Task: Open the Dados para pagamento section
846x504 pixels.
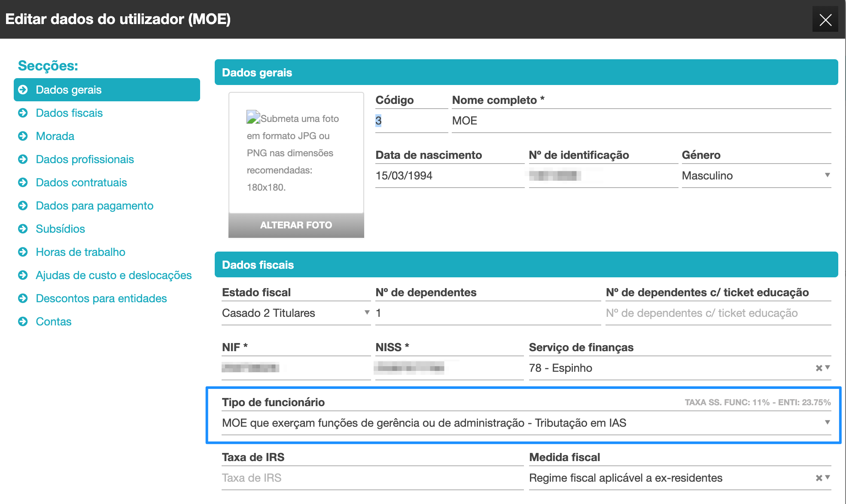Action: 94,206
